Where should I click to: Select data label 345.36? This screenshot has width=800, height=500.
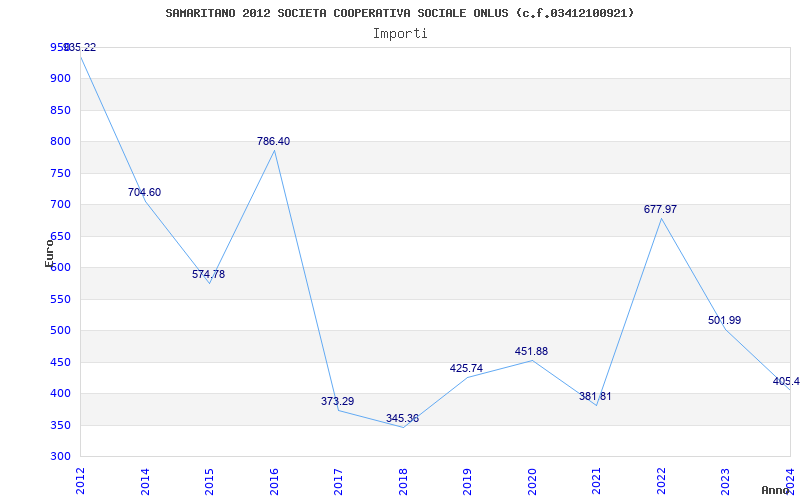pos(402,419)
